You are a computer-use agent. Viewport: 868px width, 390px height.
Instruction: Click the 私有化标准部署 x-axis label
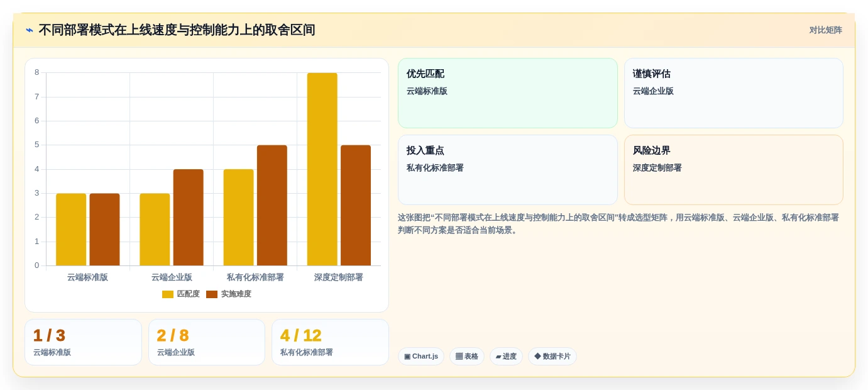[x=255, y=277]
